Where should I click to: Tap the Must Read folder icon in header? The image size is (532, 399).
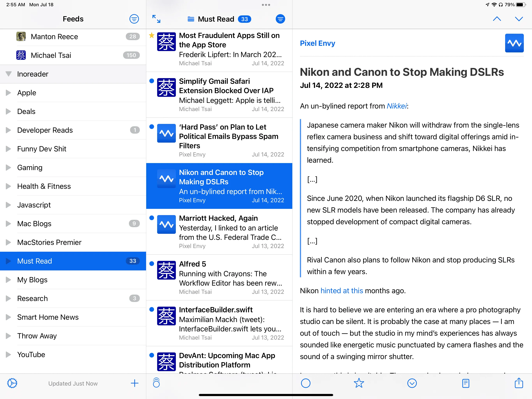191,19
